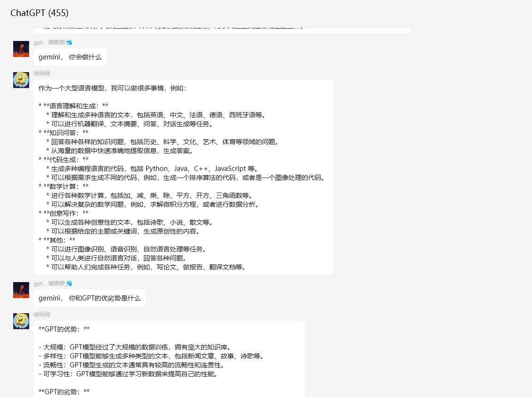The image size is (532, 397).
Task: Click line '可以解决复杂的数学问题'
Action: (153, 204)
